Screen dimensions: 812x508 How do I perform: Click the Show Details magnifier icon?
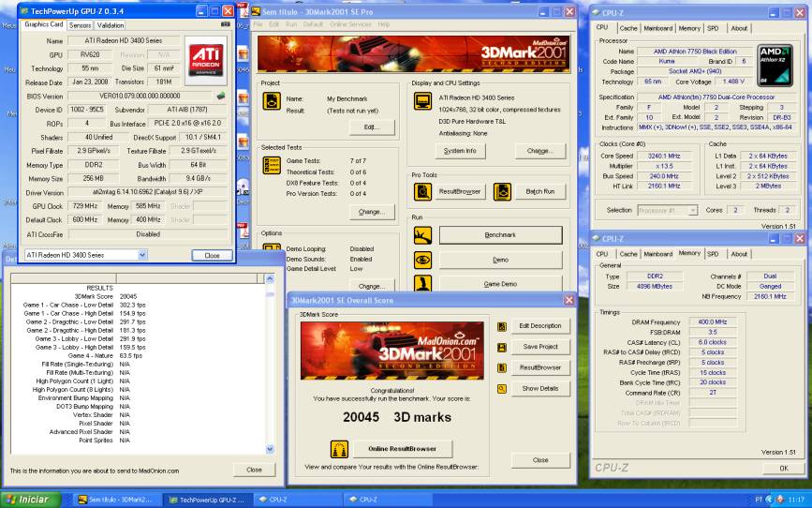[x=501, y=389]
